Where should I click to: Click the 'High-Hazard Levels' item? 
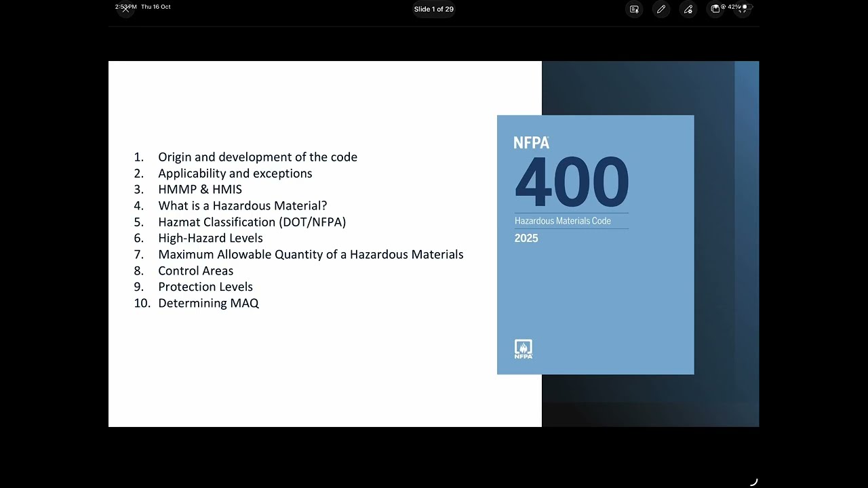coord(210,238)
